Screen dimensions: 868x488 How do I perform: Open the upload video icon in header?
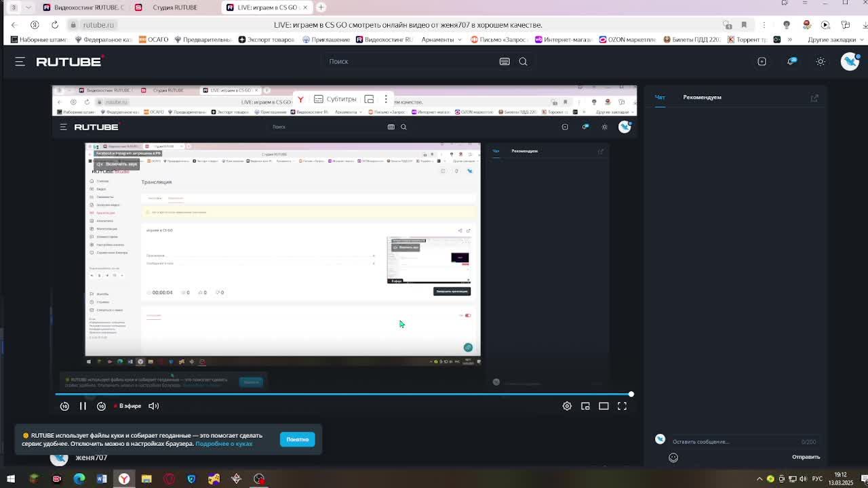[x=762, y=62]
